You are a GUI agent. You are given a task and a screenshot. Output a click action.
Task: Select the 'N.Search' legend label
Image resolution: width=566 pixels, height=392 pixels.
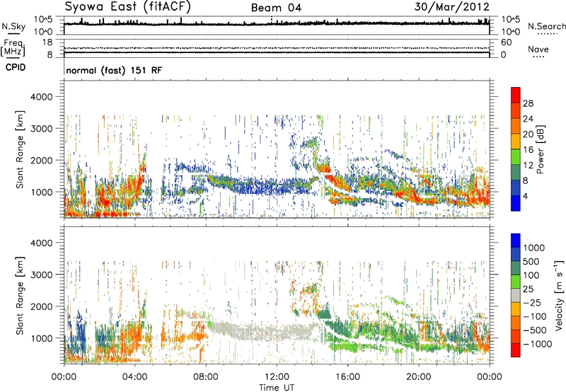click(546, 26)
